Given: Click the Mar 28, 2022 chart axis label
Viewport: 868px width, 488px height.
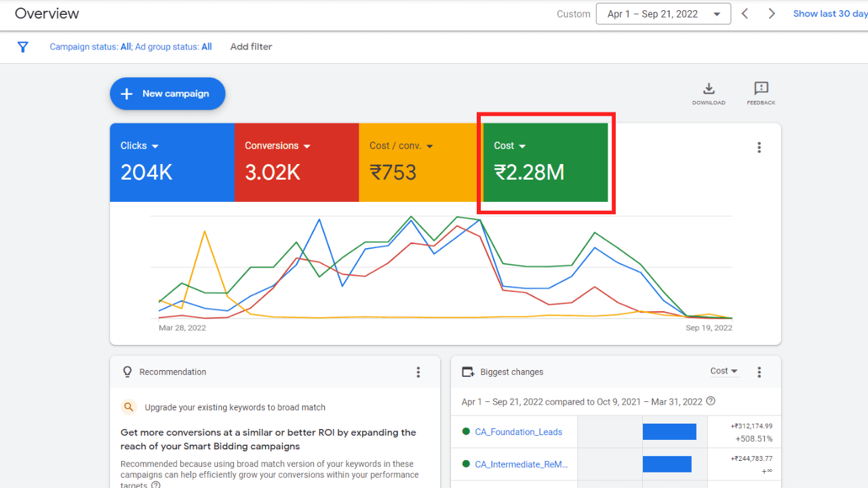Looking at the screenshot, I should coord(182,328).
